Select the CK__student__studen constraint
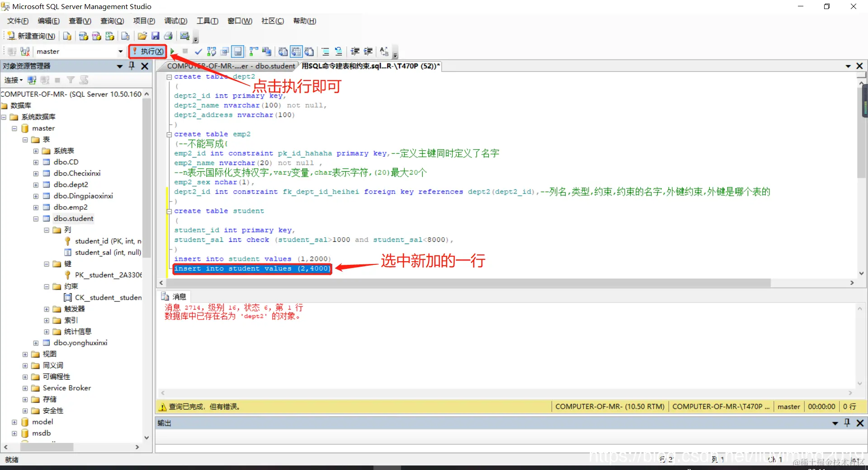Image resolution: width=868 pixels, height=470 pixels. point(108,297)
